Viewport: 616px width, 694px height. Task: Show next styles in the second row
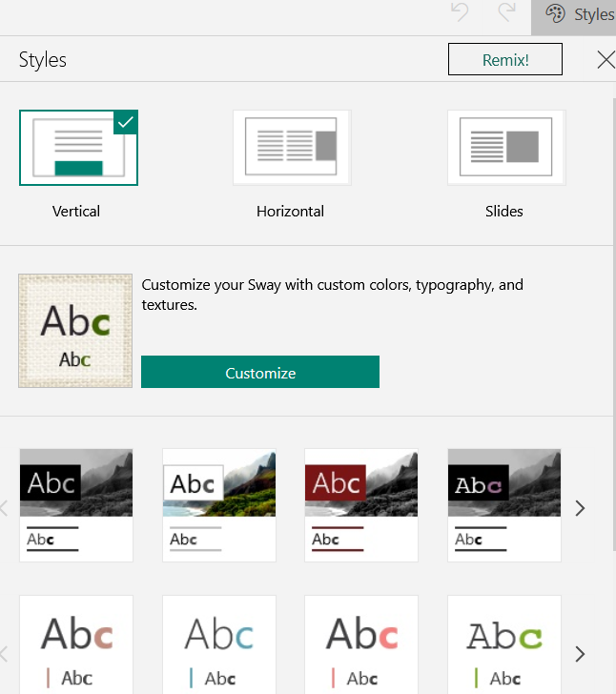(580, 654)
